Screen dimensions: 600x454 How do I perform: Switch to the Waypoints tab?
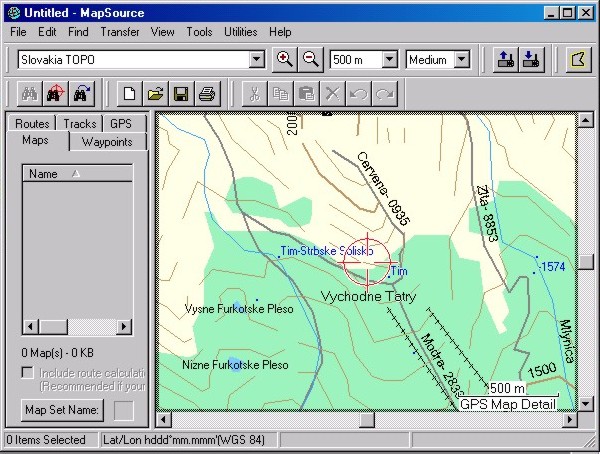pos(107,142)
